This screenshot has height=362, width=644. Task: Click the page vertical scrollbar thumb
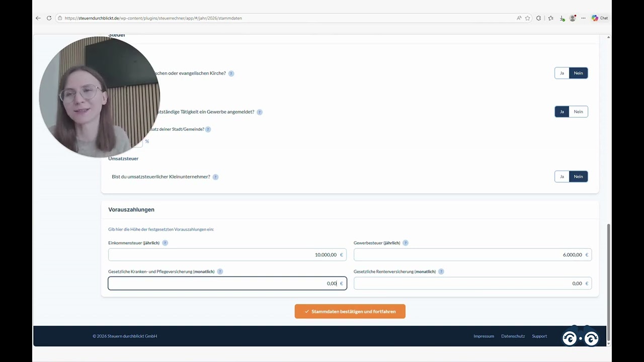tap(609, 282)
